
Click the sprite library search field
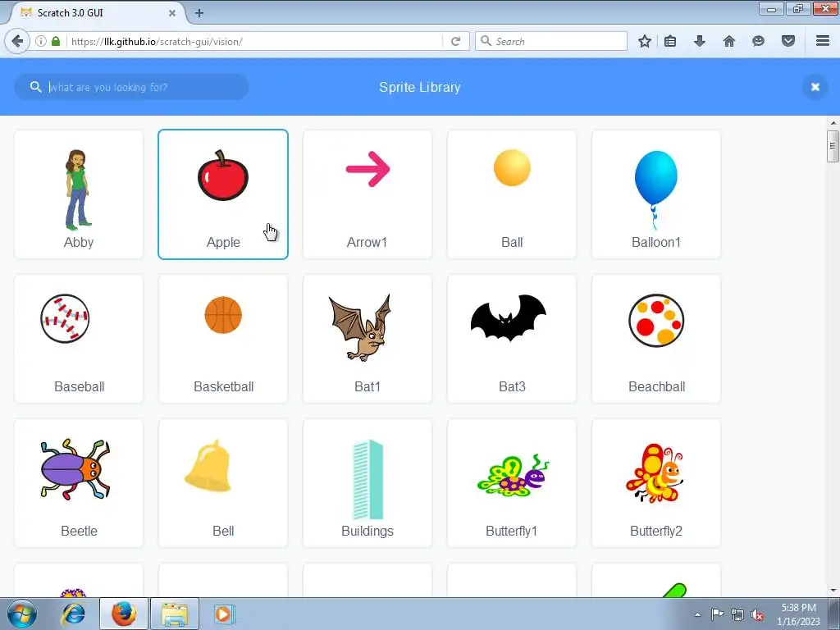[131, 87]
